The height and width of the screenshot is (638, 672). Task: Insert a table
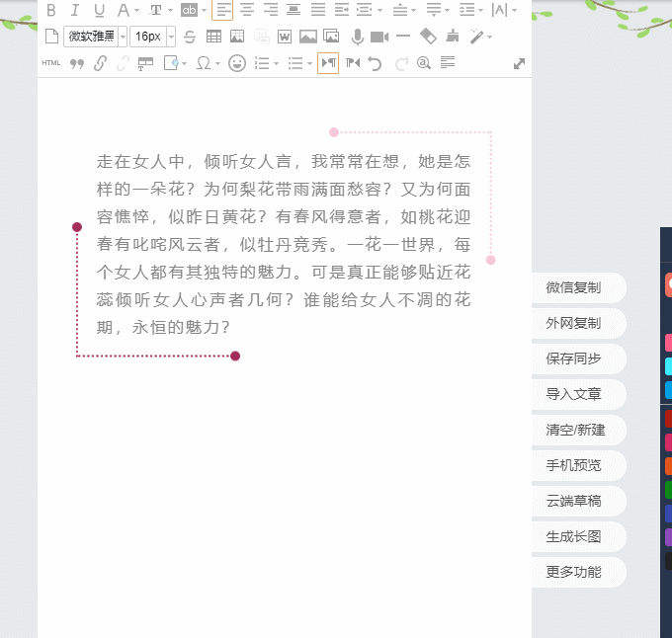[x=213, y=37]
